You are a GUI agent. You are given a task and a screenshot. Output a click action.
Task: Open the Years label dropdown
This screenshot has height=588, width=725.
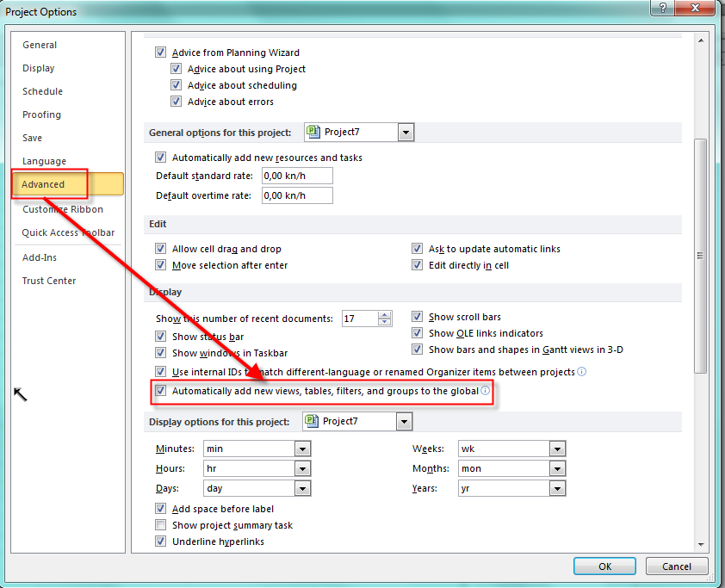coord(557,489)
